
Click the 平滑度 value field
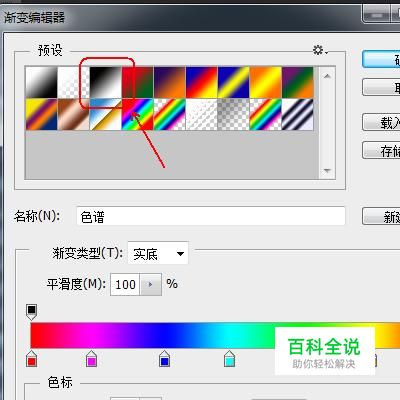125,284
